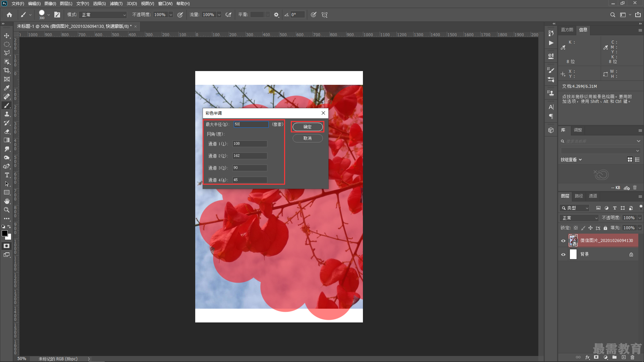This screenshot has height=362, width=644.
Task: Create new layer icon in Layers panel
Action: click(624, 357)
